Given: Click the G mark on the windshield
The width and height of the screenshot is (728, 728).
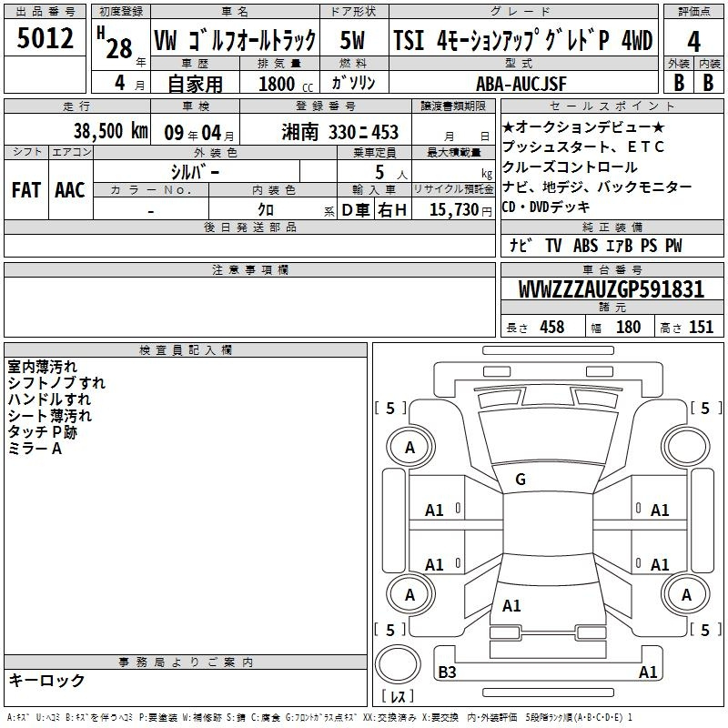Looking at the screenshot, I should tap(520, 480).
